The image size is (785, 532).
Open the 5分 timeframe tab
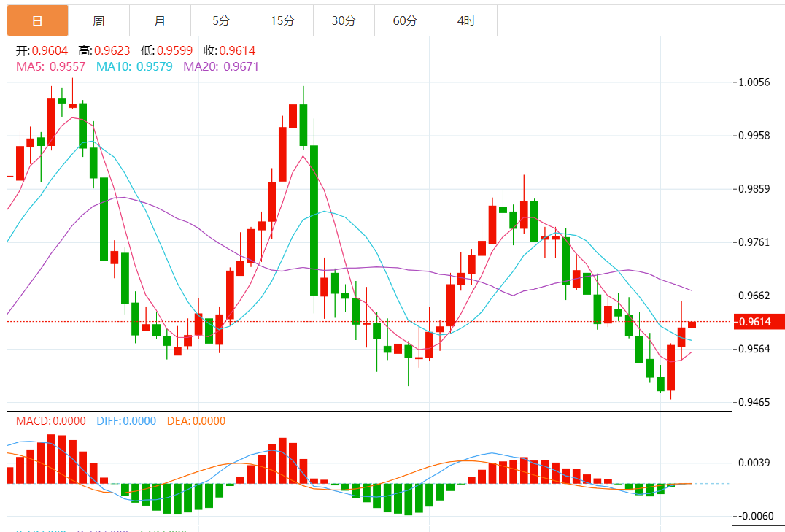[221, 20]
